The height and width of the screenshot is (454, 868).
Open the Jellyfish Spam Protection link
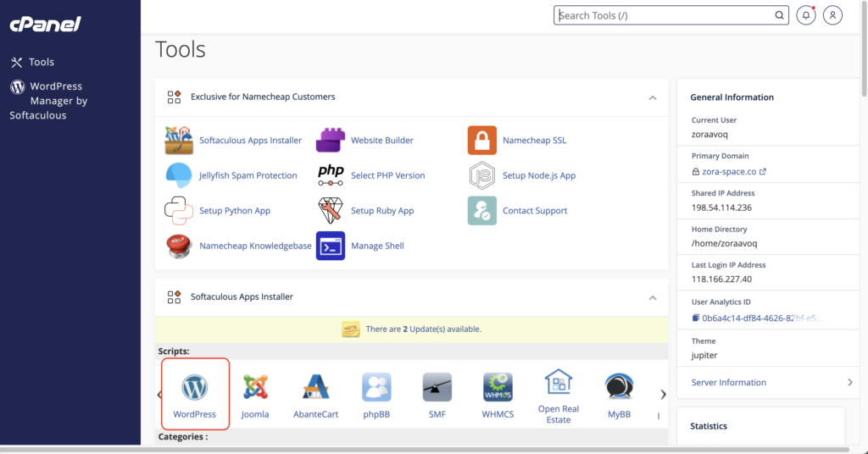coord(248,175)
